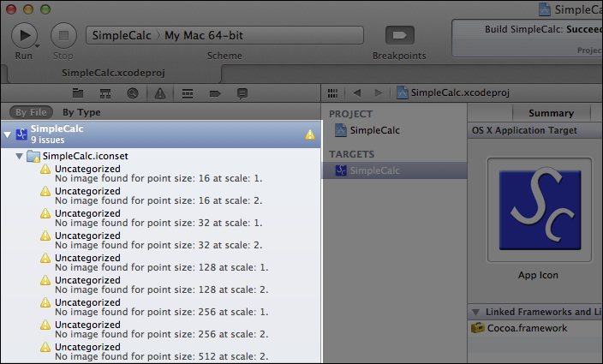This screenshot has height=364, width=603.
Task: Go forward in editor history
Action: [379, 92]
